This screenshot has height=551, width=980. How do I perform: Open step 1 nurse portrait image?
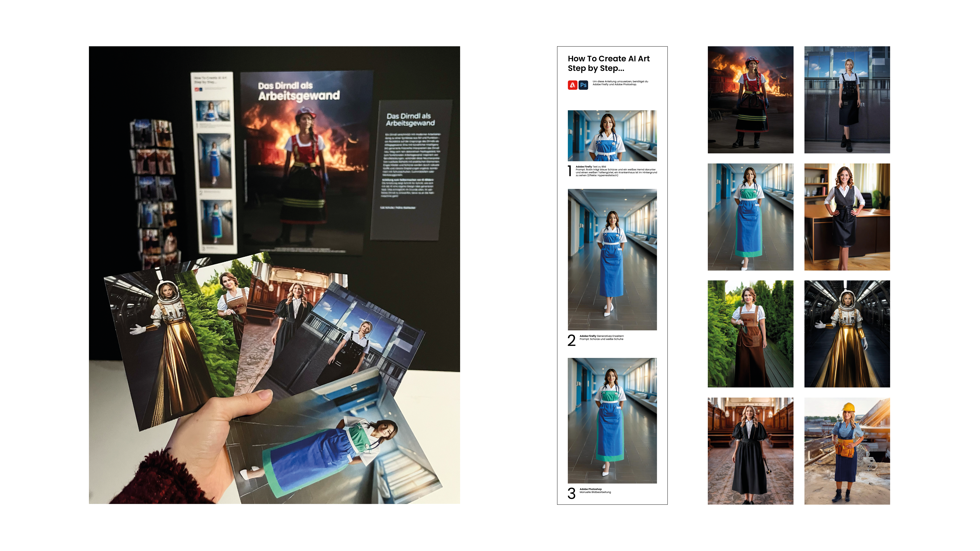click(x=612, y=136)
